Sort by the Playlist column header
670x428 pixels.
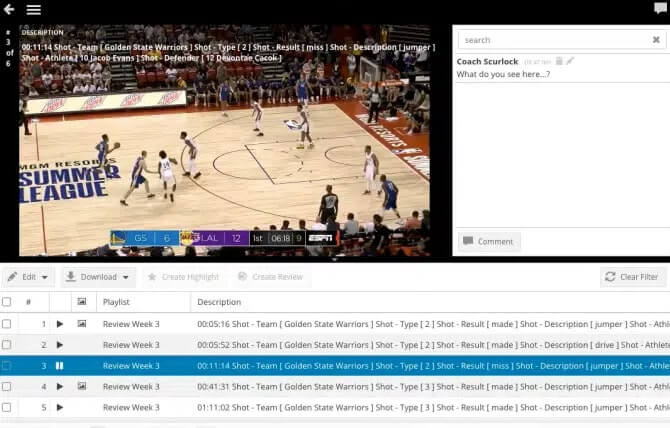(116, 302)
